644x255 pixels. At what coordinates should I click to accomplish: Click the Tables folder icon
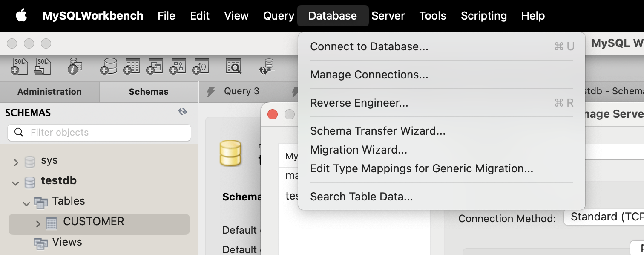[x=41, y=203]
